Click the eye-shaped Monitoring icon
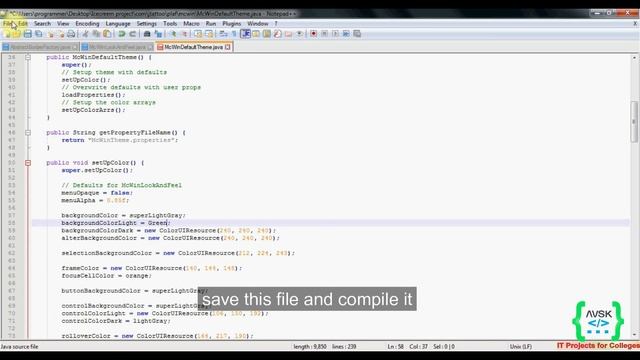640x360 pixels. [300, 34]
